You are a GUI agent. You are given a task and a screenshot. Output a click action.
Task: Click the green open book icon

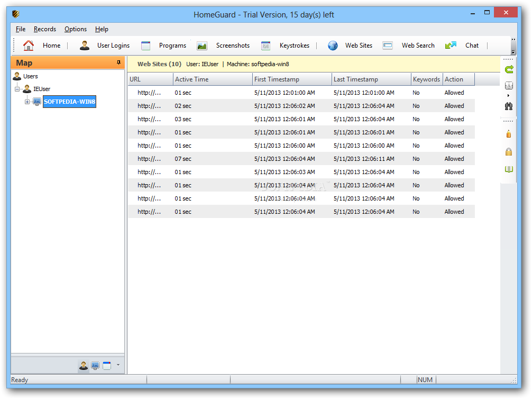(509, 169)
